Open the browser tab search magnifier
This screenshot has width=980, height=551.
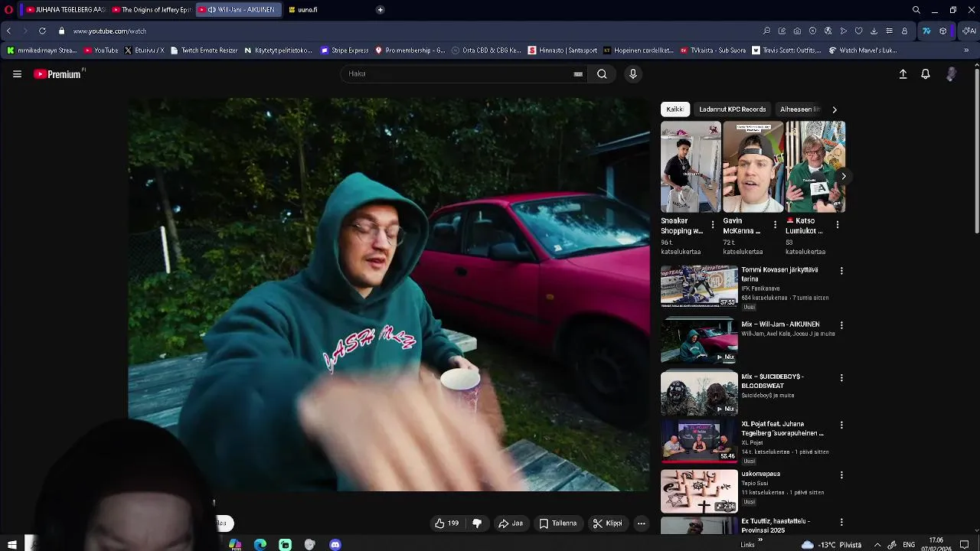click(x=916, y=10)
